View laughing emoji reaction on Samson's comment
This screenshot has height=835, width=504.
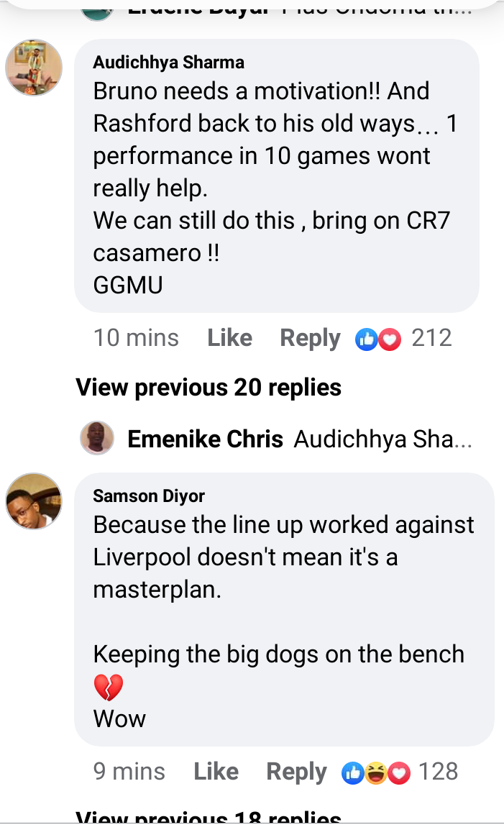point(376,772)
